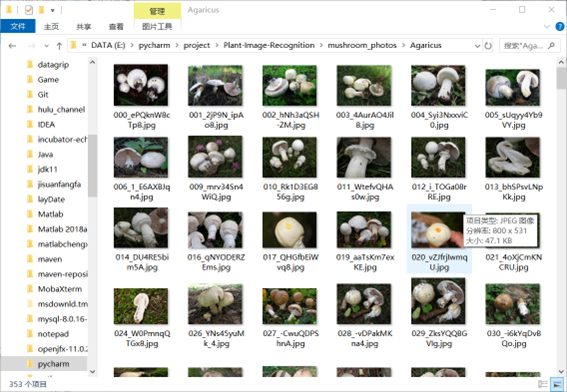Select the jisuanfangfa folder in sidebar

point(59,184)
